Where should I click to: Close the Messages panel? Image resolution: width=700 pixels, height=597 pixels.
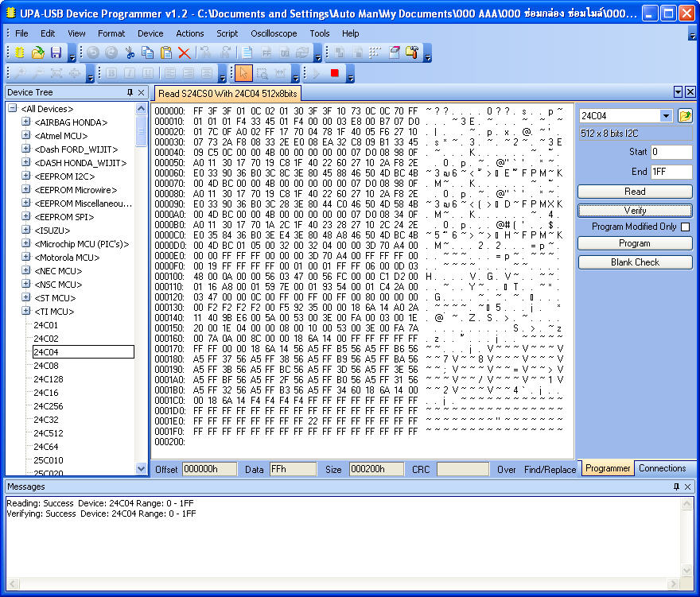click(x=688, y=487)
